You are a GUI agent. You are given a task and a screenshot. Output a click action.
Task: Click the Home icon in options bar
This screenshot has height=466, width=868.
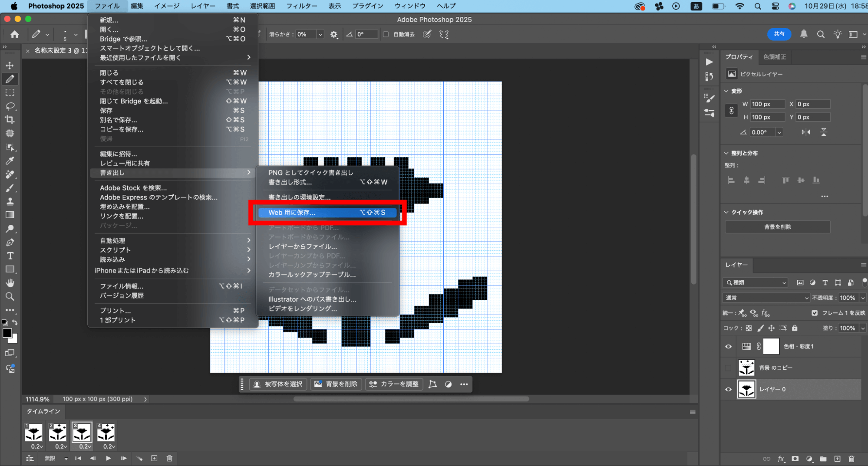point(15,34)
